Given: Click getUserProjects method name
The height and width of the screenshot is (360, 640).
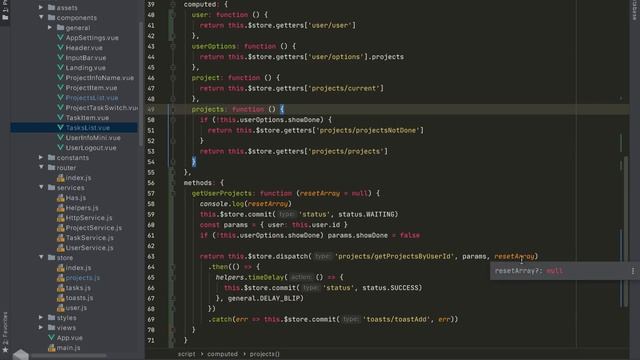Looking at the screenshot, I should [x=222, y=193].
